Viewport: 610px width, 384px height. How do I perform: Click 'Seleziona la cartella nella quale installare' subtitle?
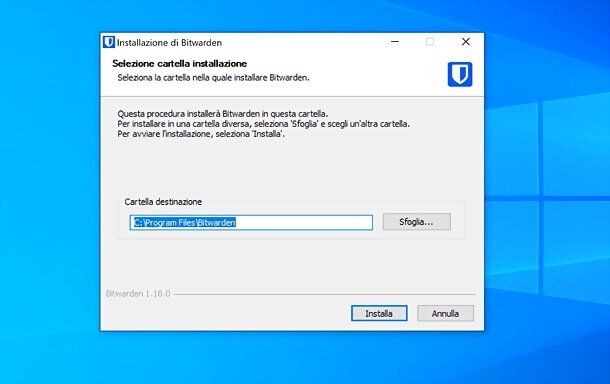pyautogui.click(x=214, y=78)
